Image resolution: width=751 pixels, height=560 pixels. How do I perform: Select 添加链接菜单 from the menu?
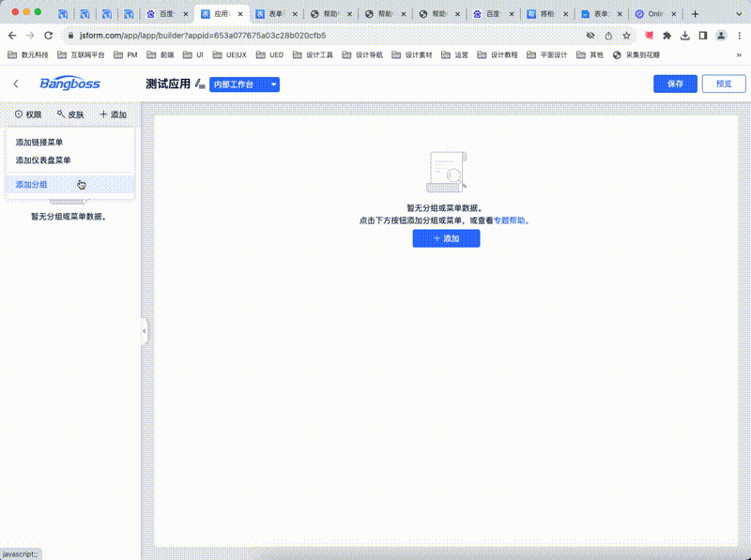[x=39, y=143]
